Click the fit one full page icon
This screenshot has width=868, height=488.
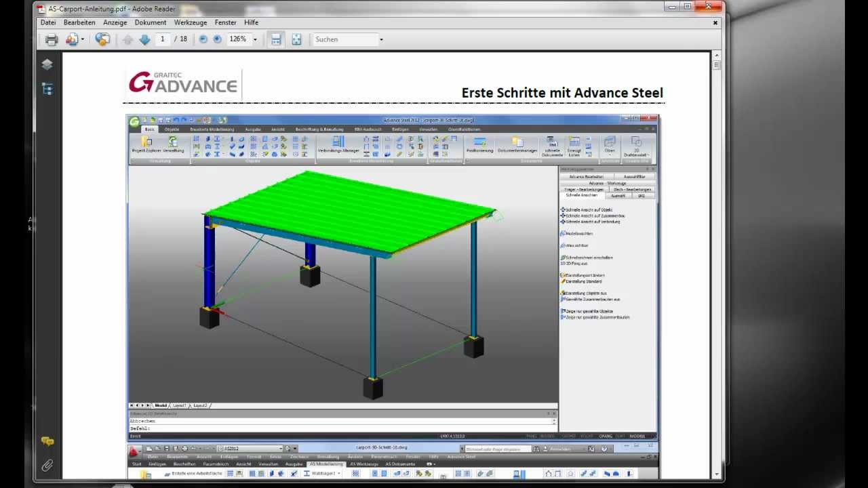coord(296,39)
